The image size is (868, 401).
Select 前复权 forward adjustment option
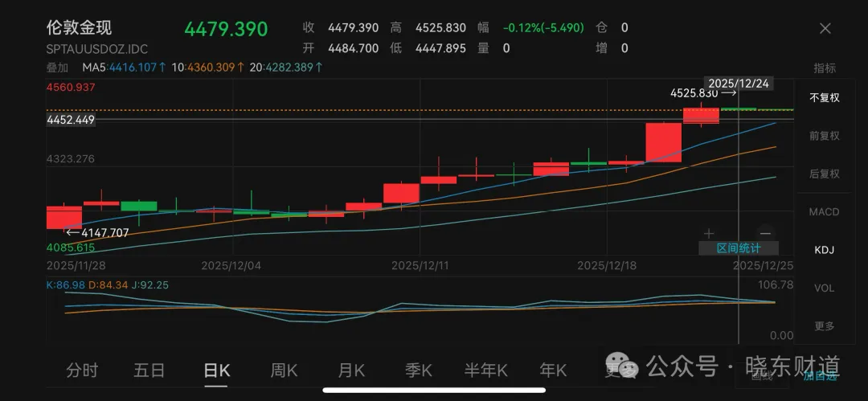pyautogui.click(x=824, y=136)
